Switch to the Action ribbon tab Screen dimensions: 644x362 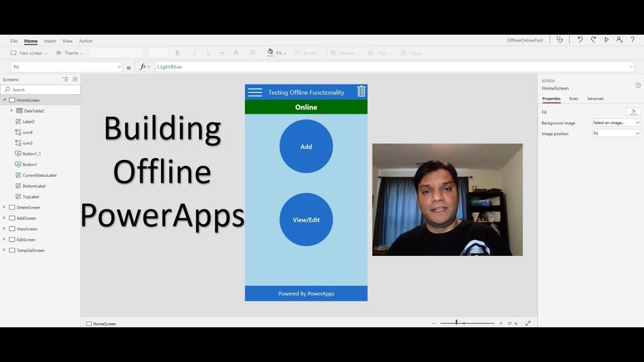click(x=86, y=41)
